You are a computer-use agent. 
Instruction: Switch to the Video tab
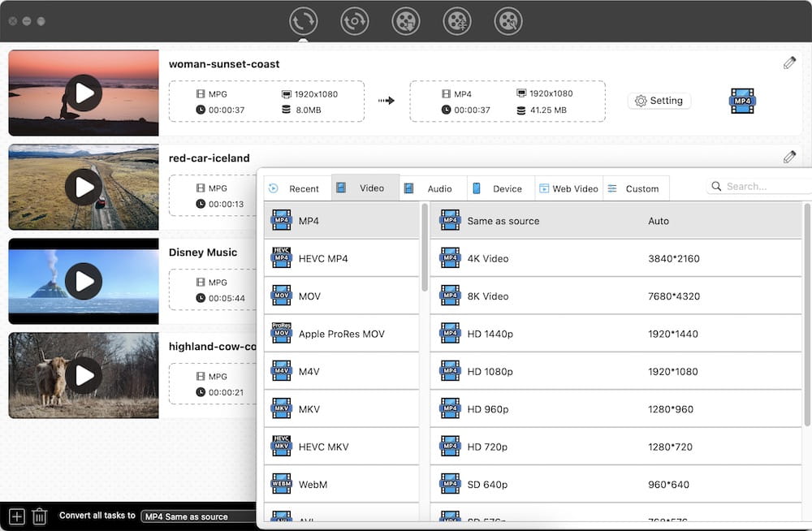pyautogui.click(x=365, y=188)
